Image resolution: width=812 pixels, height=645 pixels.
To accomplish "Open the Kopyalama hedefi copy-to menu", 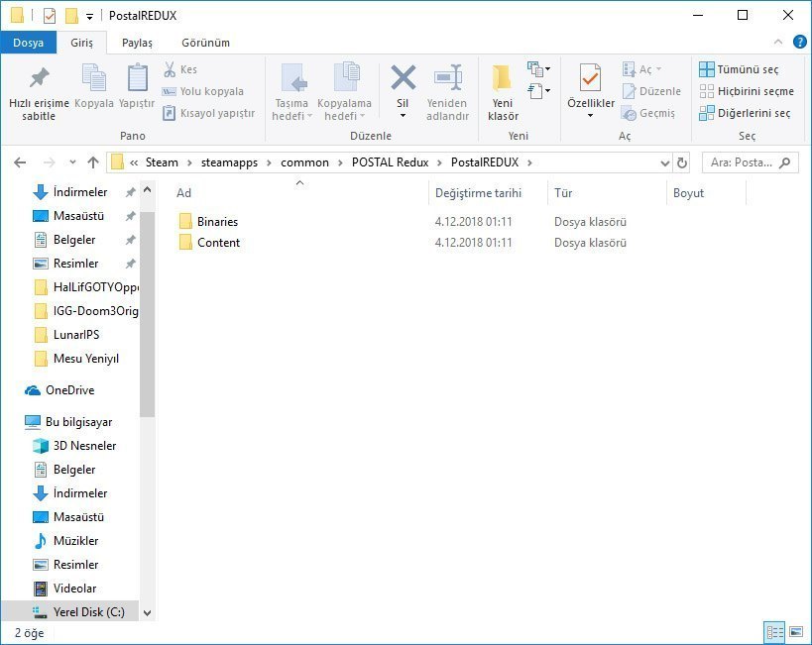I will [344, 93].
